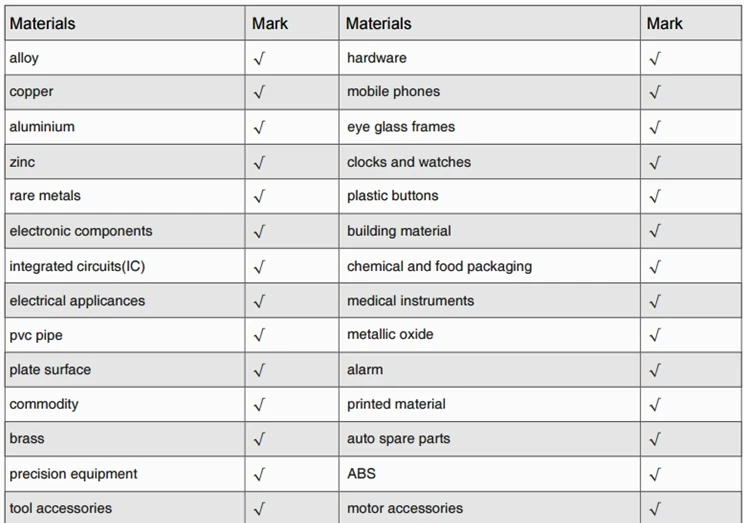
Task: Select the check mark for ABS
Action: (655, 475)
